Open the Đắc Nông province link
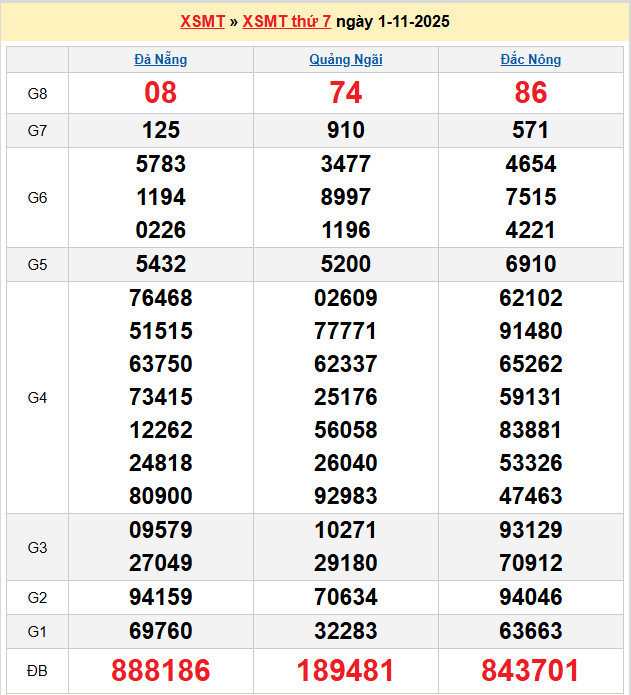The width and height of the screenshot is (631, 695). point(531,59)
